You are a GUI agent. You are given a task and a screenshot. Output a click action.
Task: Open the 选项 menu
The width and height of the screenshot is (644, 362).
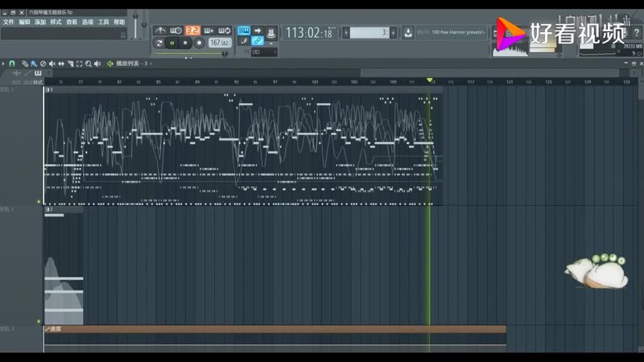88,23
